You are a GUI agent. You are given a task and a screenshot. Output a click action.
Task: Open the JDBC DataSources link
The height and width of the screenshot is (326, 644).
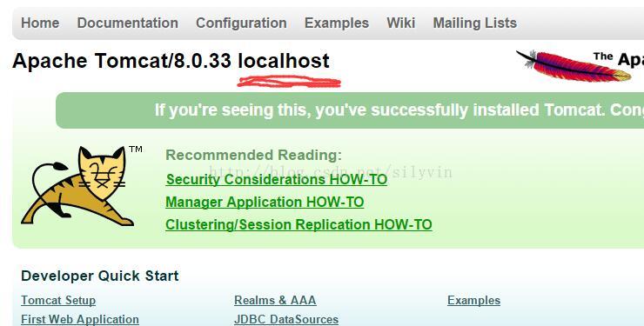tap(286, 319)
